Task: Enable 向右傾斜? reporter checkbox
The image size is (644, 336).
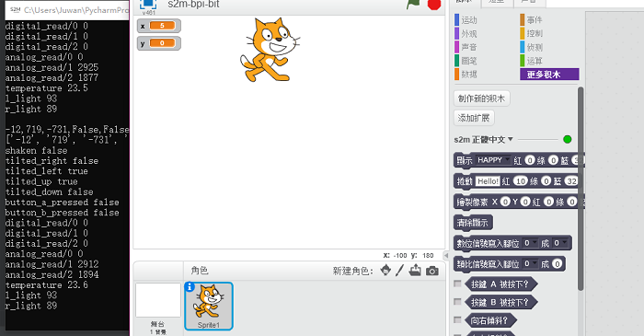Action: [x=457, y=319]
